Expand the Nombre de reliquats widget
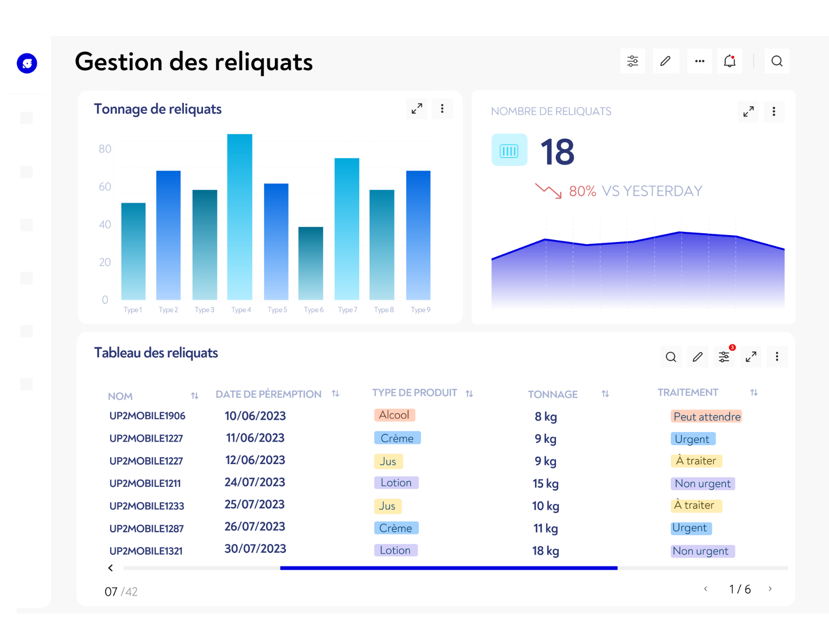Viewport: 829px width, 644px height. coord(748,111)
